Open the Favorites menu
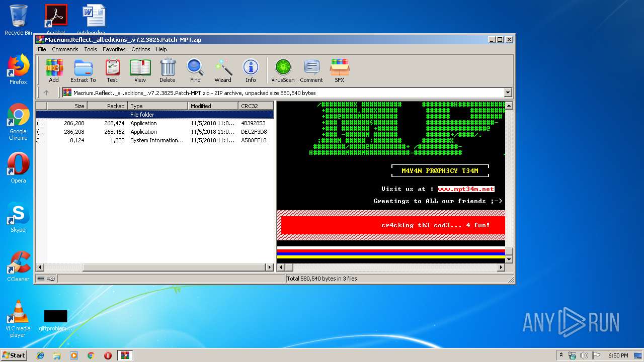Image resolution: width=644 pixels, height=362 pixels. pyautogui.click(x=114, y=49)
